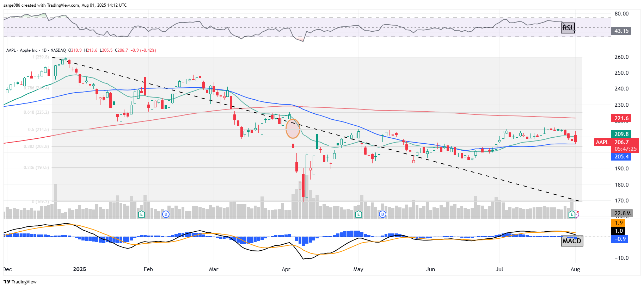Click the 205.4 blue moving average label
Screen dimensions: 644x288
click(621, 157)
